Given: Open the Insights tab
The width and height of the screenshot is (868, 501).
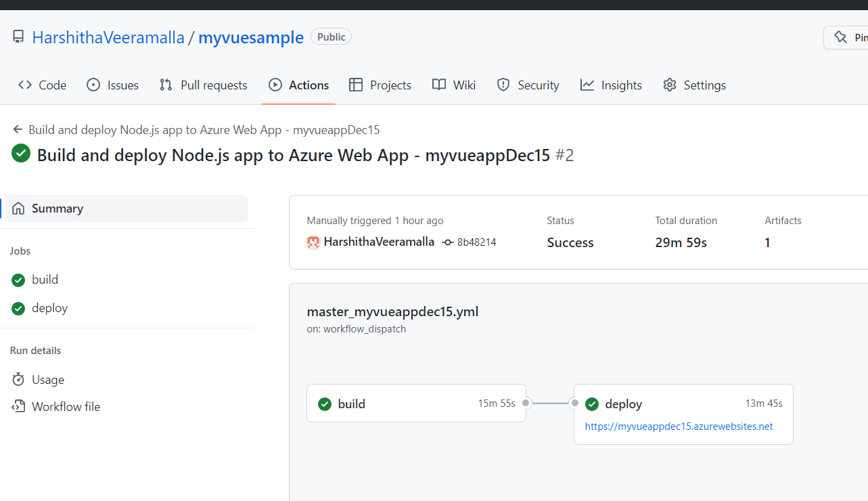Looking at the screenshot, I should point(611,85).
